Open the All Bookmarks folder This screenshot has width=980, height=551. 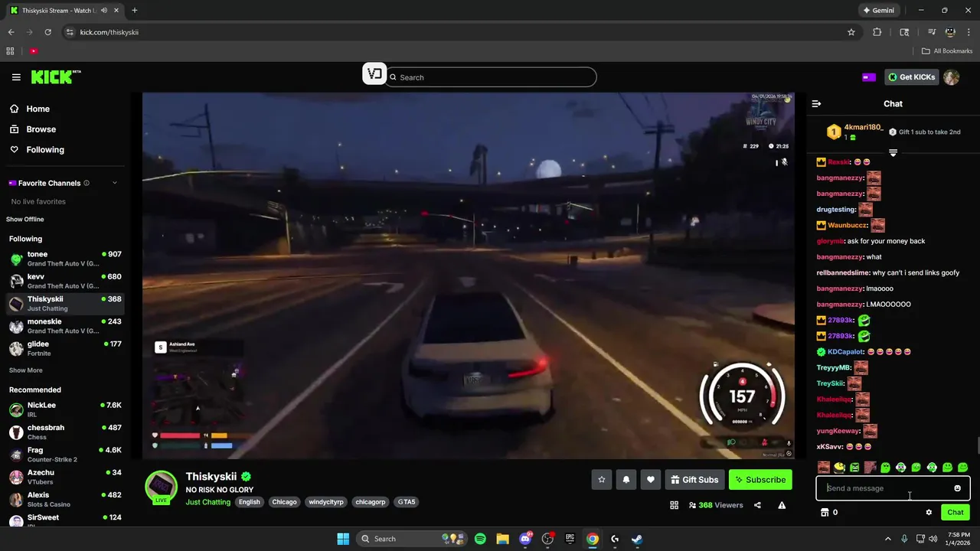pos(947,51)
